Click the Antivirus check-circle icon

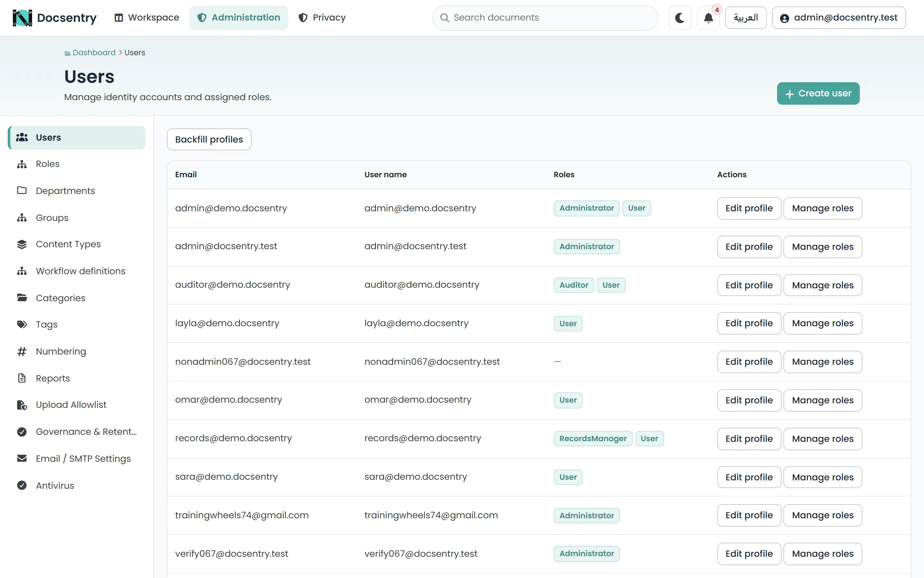pyautogui.click(x=22, y=485)
